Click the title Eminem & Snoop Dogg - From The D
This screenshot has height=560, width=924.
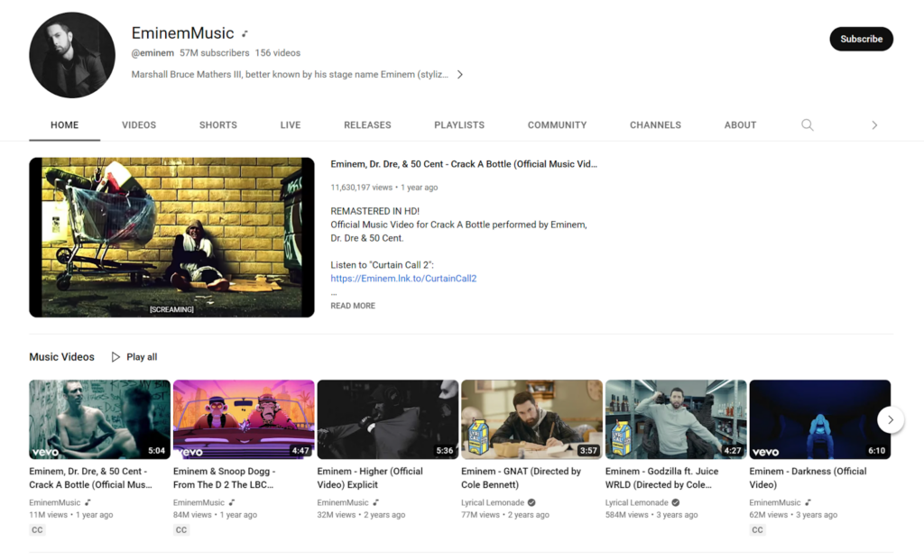point(224,478)
